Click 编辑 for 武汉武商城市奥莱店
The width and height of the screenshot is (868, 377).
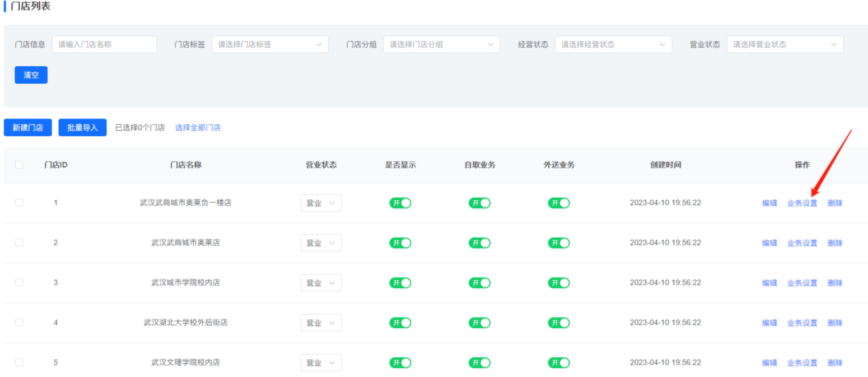coord(770,243)
